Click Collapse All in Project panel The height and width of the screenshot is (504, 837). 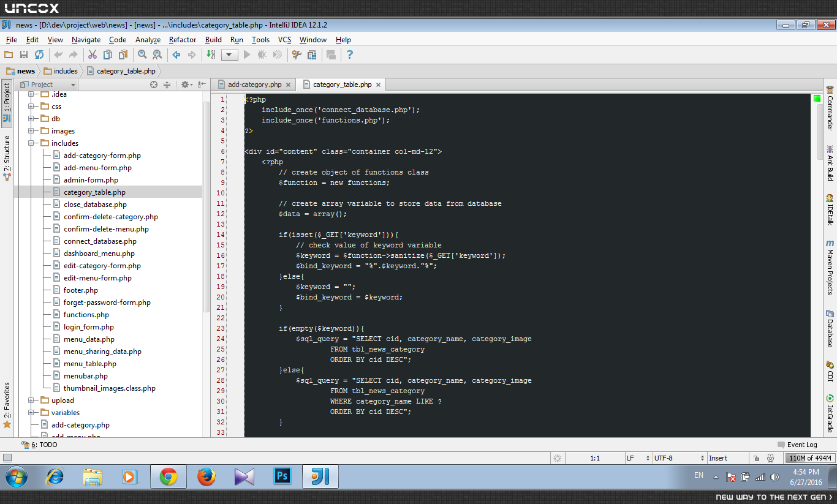(x=167, y=85)
